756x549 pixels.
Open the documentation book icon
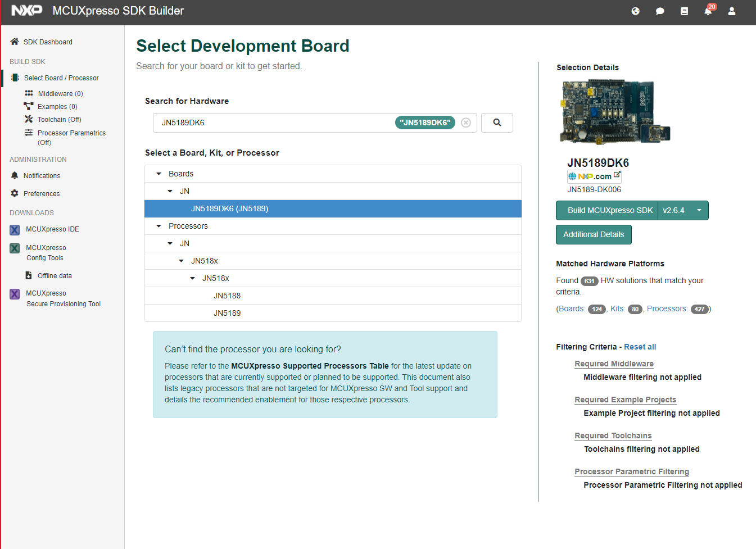tap(684, 11)
